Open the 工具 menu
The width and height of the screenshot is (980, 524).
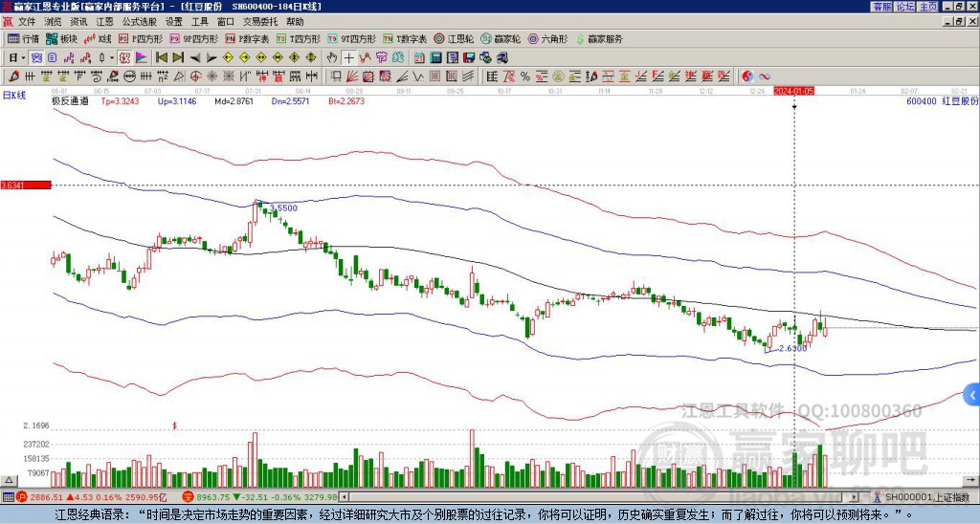point(199,22)
